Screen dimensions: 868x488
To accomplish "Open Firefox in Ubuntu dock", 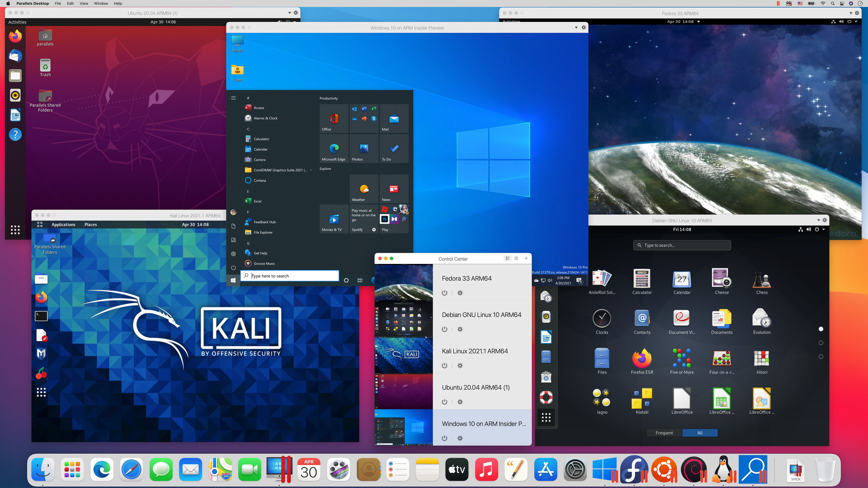I will [15, 36].
